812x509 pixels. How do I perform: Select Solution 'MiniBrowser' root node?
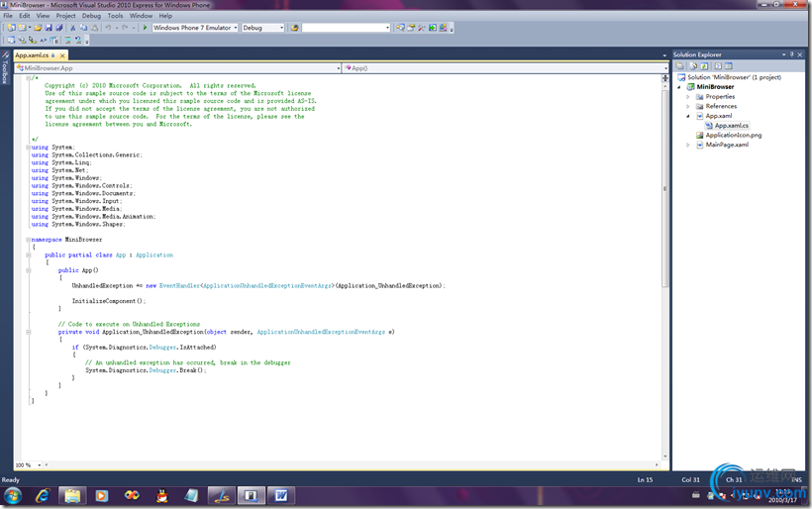[x=734, y=77]
